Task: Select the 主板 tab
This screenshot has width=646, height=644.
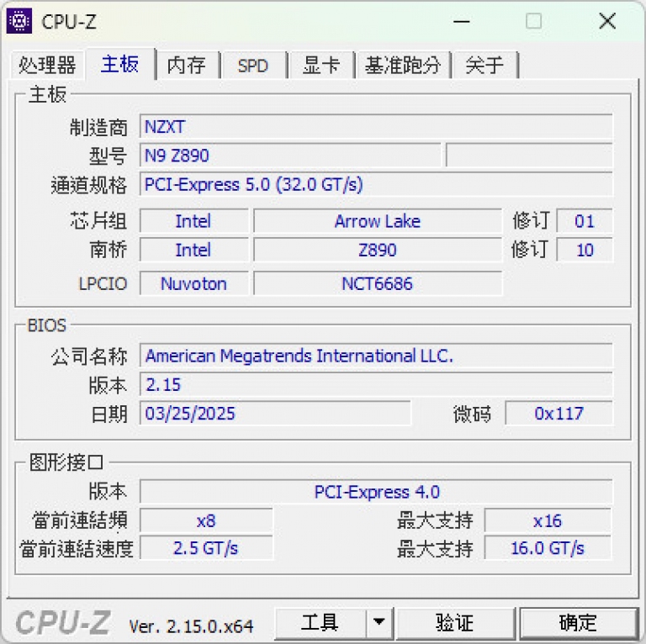Action: pyautogui.click(x=119, y=64)
